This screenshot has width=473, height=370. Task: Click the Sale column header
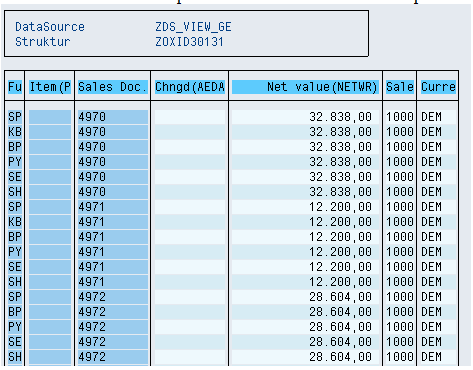point(400,87)
